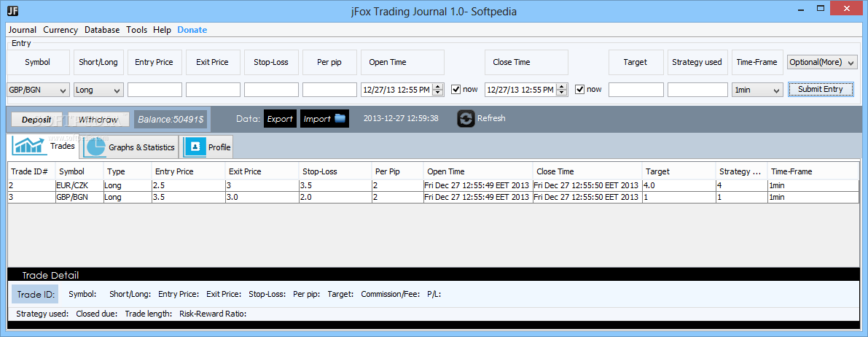Click the Target column header in table
Image resolution: width=868 pixels, height=337 pixels.
[678, 172]
